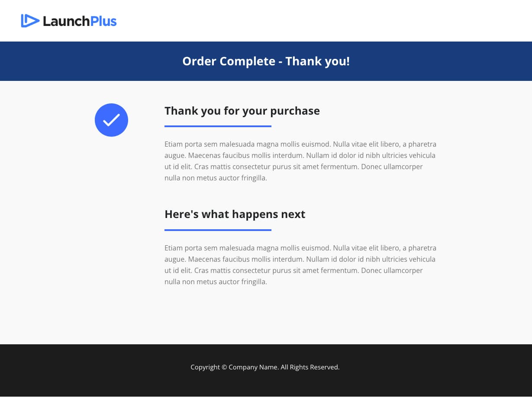Click the black "Launch" word in the logo

[66, 21]
